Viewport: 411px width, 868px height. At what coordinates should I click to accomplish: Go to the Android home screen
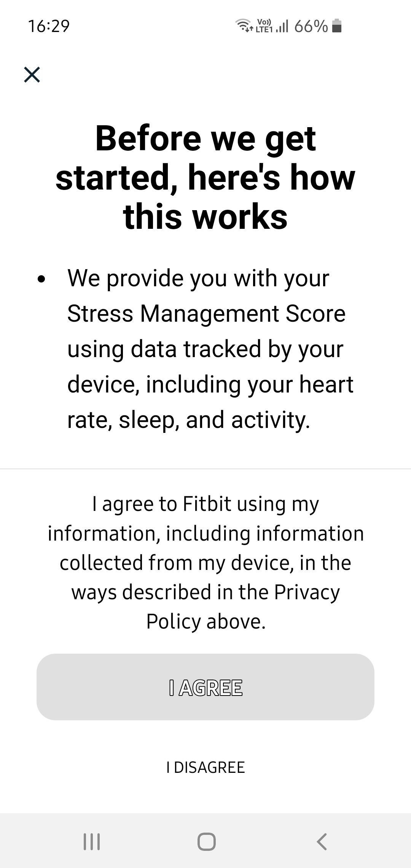tap(206, 841)
